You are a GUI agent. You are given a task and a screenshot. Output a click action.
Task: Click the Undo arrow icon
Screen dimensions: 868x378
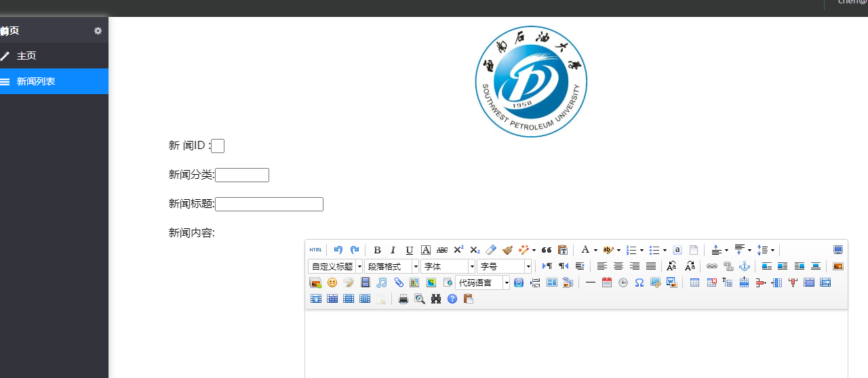pyautogui.click(x=338, y=250)
